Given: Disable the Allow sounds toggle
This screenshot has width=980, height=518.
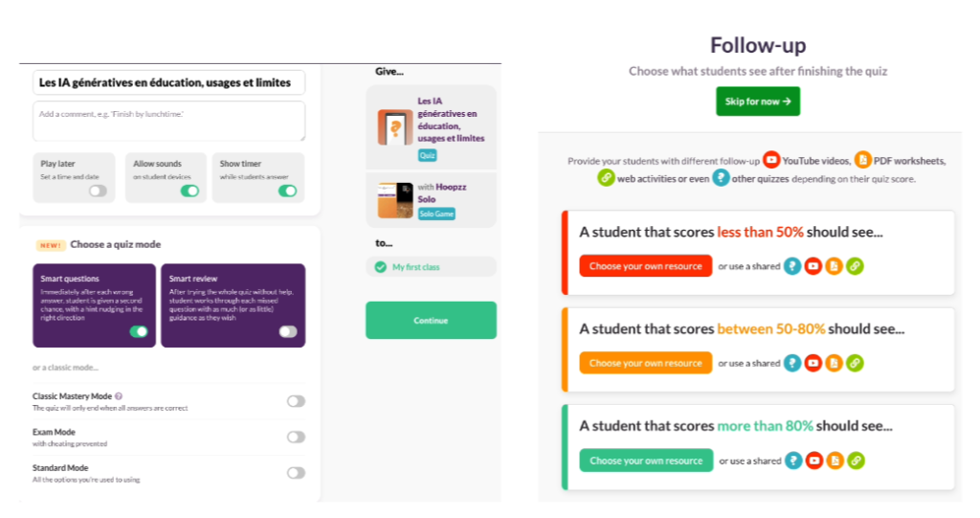Looking at the screenshot, I should point(190,191).
